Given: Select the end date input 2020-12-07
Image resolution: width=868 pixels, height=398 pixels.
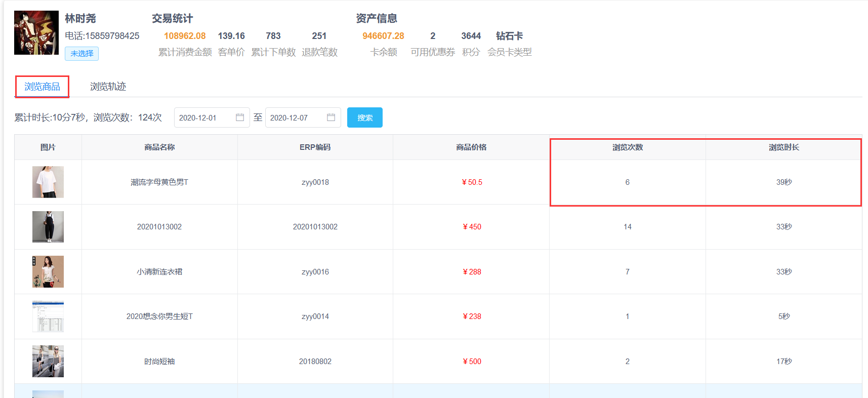Looking at the screenshot, I should (x=303, y=117).
